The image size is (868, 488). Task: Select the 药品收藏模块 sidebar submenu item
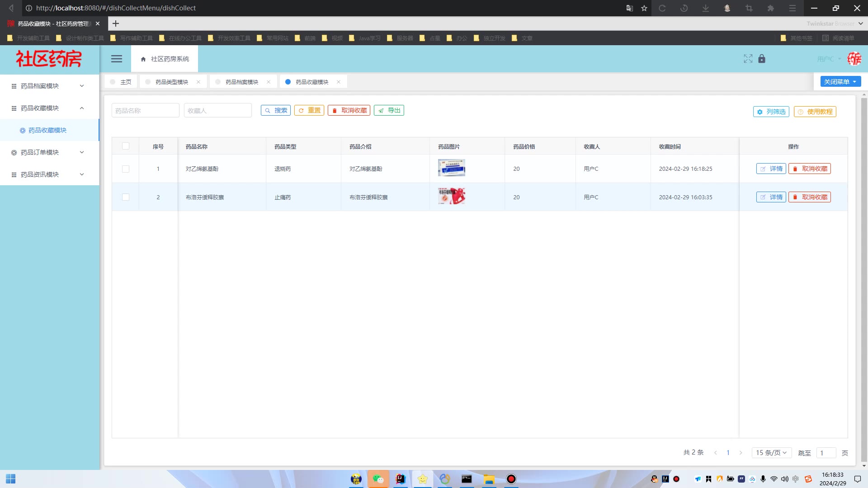point(50,130)
